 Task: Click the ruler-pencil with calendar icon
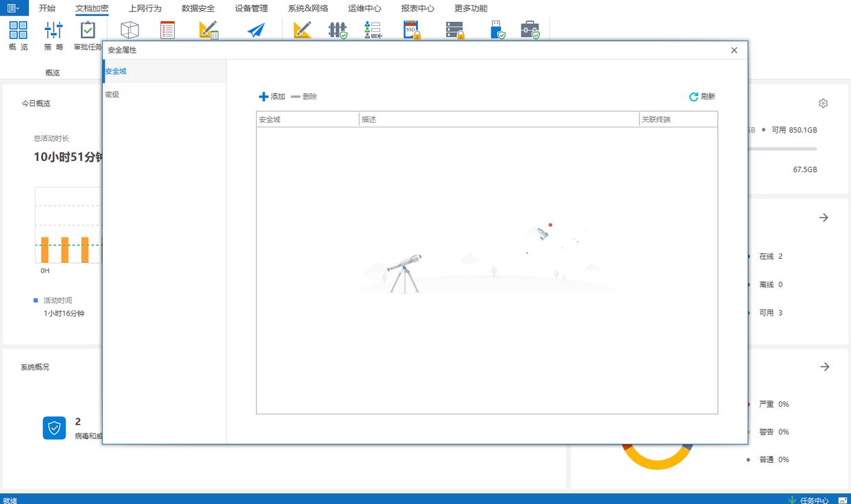208,29
